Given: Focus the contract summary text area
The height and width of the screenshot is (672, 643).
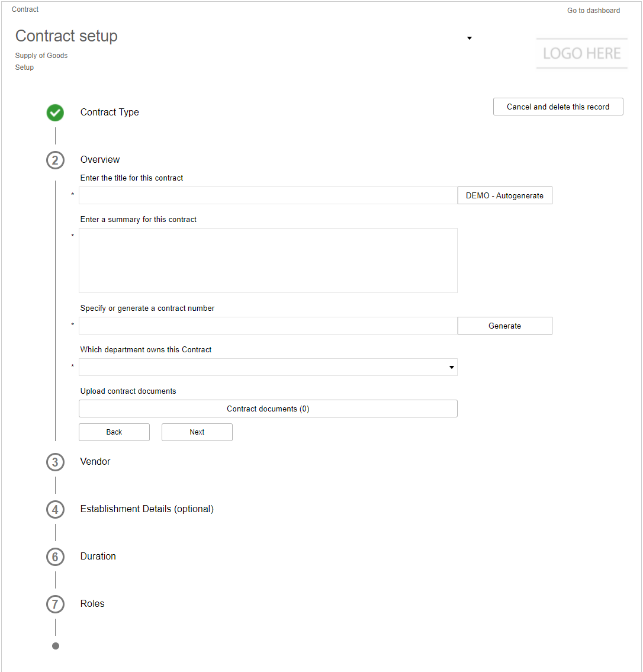Looking at the screenshot, I should (268, 261).
